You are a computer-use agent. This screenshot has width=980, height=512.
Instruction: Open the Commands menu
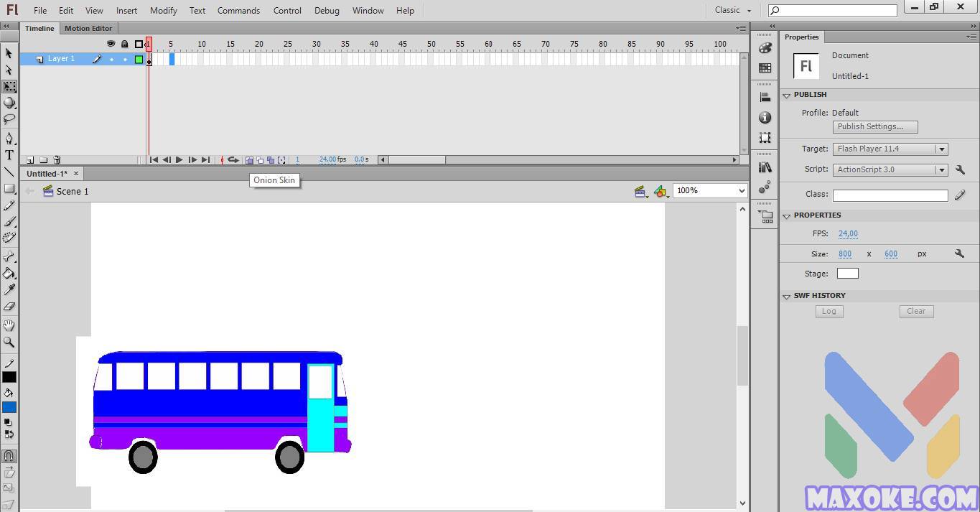[x=238, y=10]
